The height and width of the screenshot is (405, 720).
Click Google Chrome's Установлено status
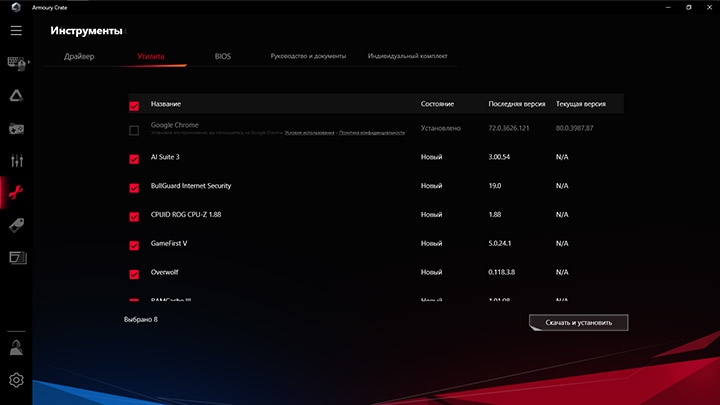(440, 128)
